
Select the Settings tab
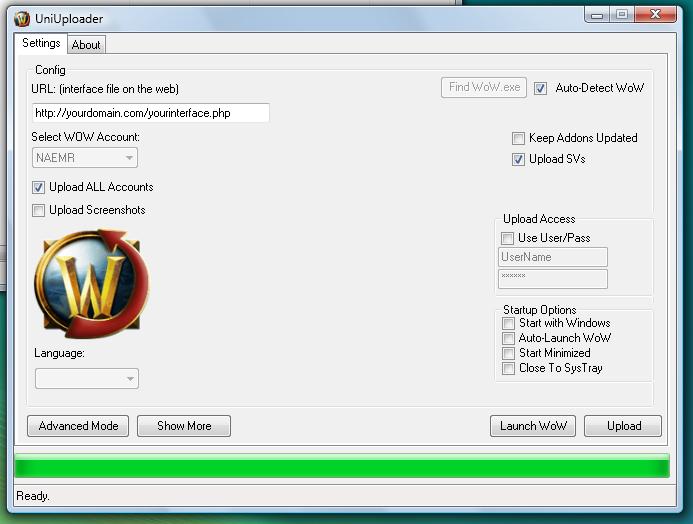pyautogui.click(x=42, y=44)
